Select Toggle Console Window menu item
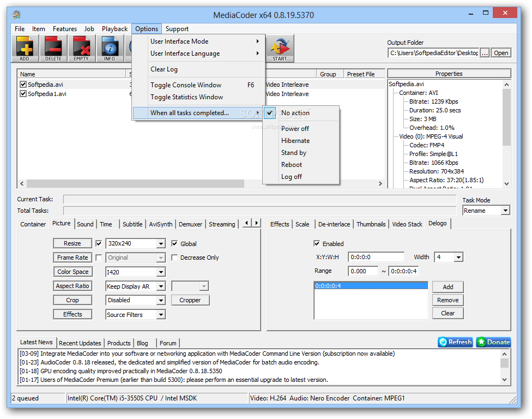The width and height of the screenshot is (532, 419). point(198,85)
